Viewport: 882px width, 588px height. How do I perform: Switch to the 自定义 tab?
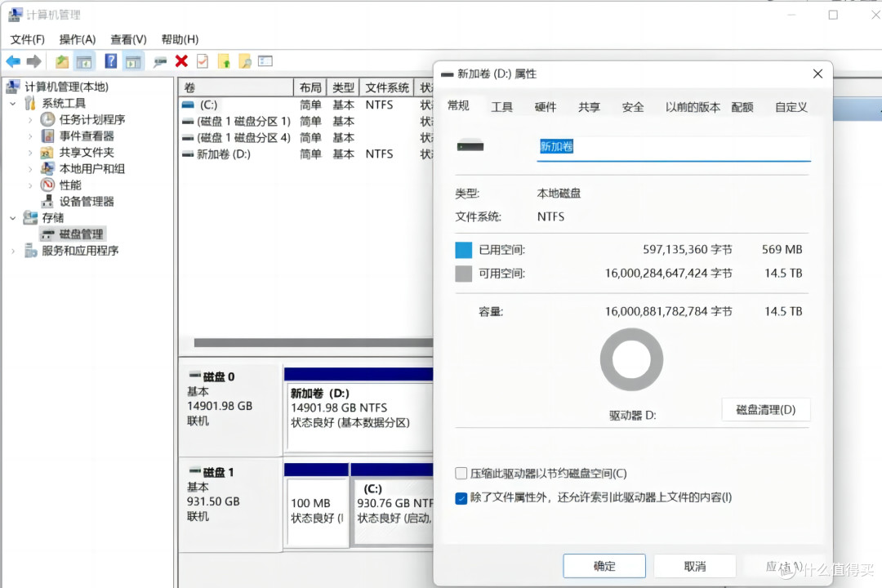(791, 107)
